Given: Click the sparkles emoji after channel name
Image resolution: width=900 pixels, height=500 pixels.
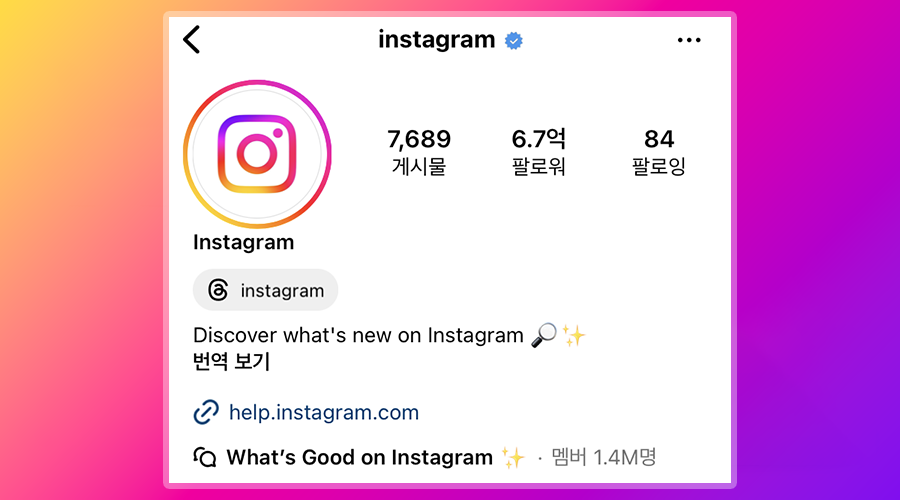Looking at the screenshot, I should pos(513,458).
